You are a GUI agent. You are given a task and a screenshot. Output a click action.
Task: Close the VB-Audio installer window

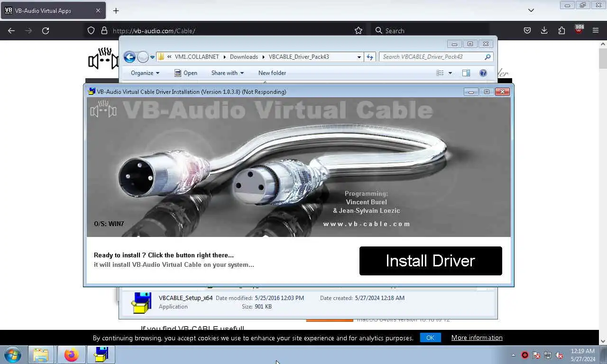click(502, 92)
